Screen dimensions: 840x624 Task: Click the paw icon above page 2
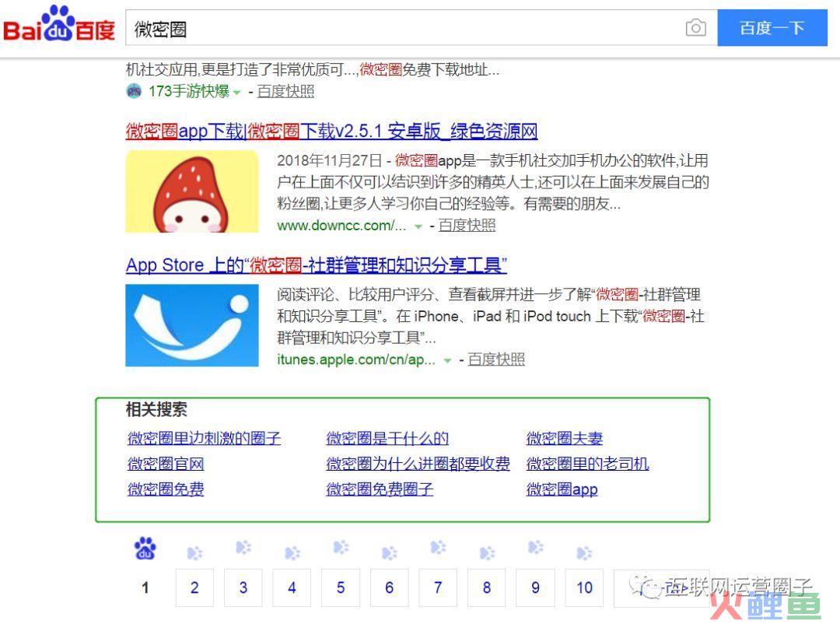(x=194, y=552)
